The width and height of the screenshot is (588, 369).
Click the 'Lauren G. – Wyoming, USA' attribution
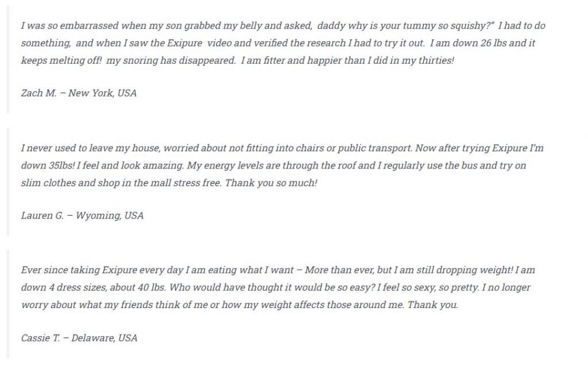click(x=82, y=216)
